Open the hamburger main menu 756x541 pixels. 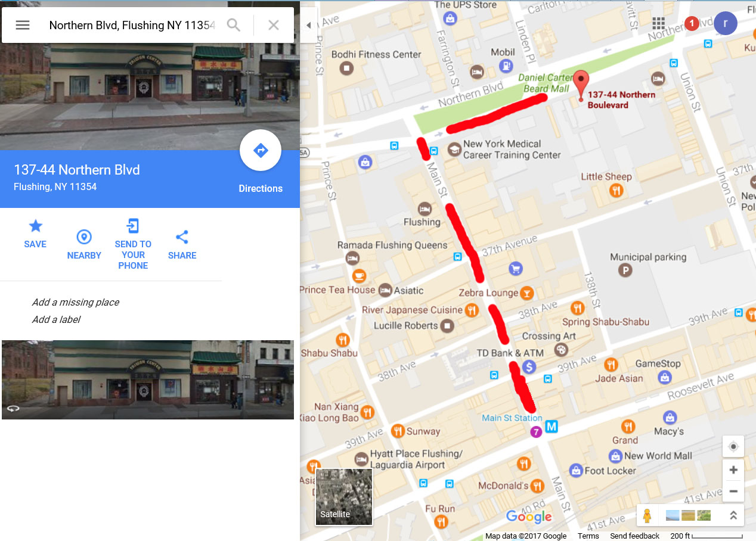pyautogui.click(x=23, y=25)
